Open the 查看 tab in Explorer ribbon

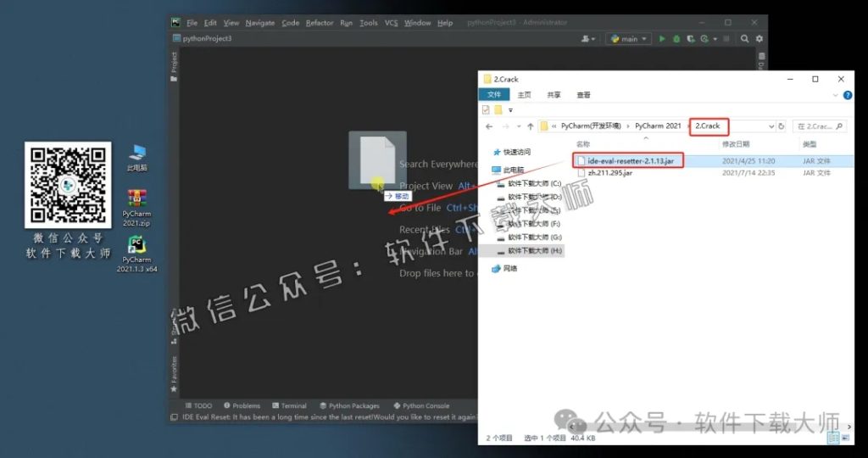tap(583, 95)
